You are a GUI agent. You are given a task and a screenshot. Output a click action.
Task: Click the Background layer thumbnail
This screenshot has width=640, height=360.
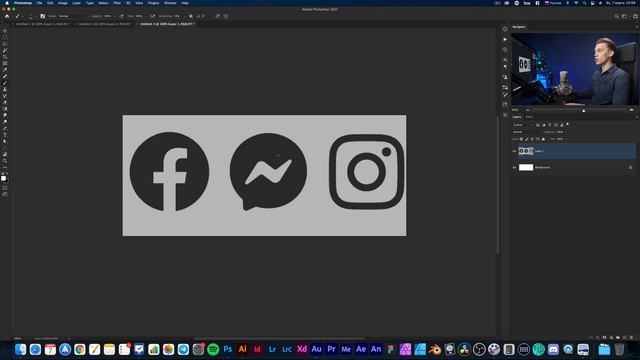click(526, 167)
